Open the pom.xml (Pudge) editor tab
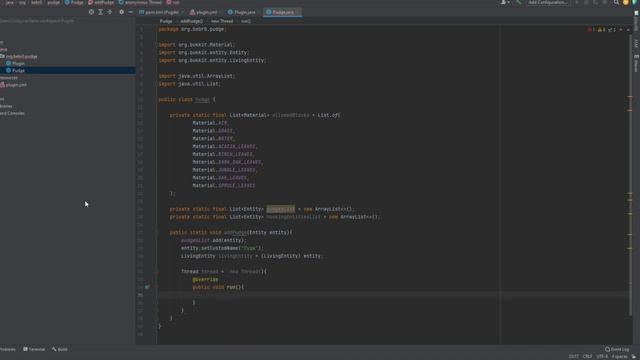Image resolution: width=640 pixels, height=360 pixels. point(159,12)
